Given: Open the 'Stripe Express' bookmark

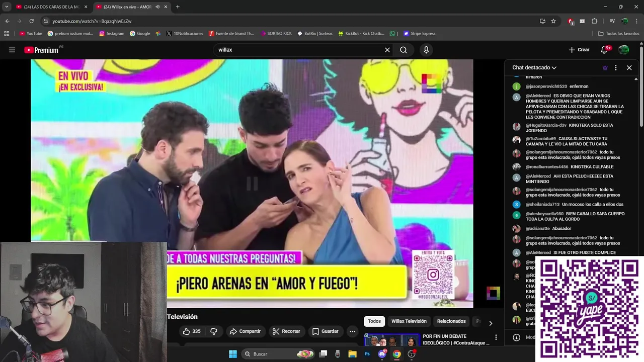Looking at the screenshot, I should 419,34.
